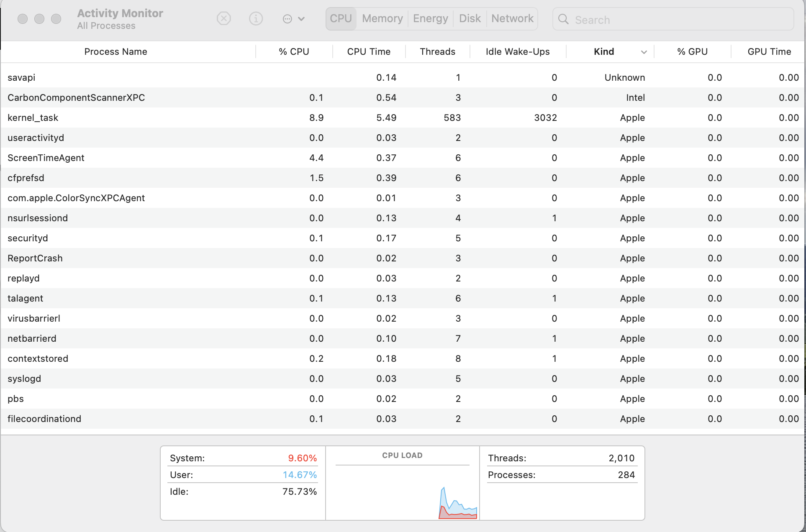Select the CPU tab

pos(341,19)
